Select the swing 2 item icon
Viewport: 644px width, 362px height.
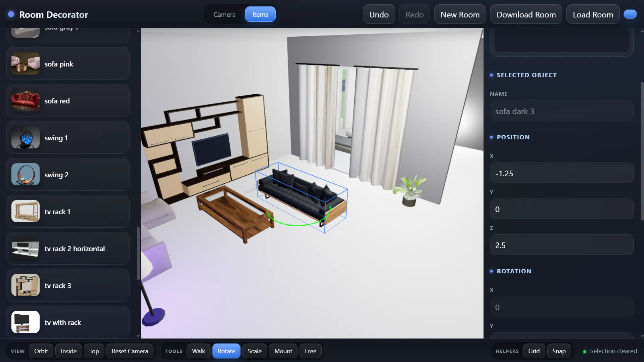point(26,174)
